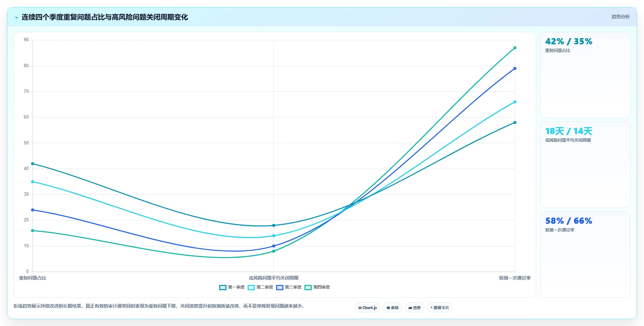This screenshot has height=326, width=644.
Task: Click the 复测一次通过率 x-axis label
Action: coord(515,278)
